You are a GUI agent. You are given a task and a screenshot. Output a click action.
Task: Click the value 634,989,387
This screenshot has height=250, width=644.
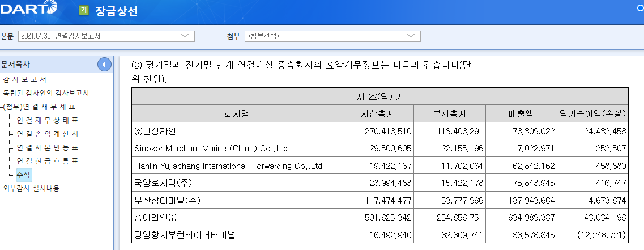531,218
